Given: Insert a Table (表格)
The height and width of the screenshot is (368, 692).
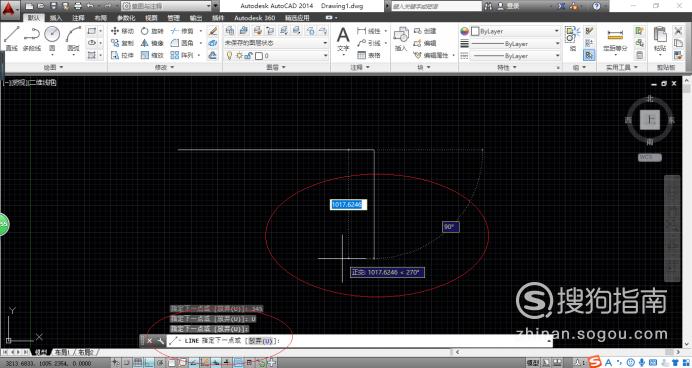Looking at the screenshot, I should point(369,55).
